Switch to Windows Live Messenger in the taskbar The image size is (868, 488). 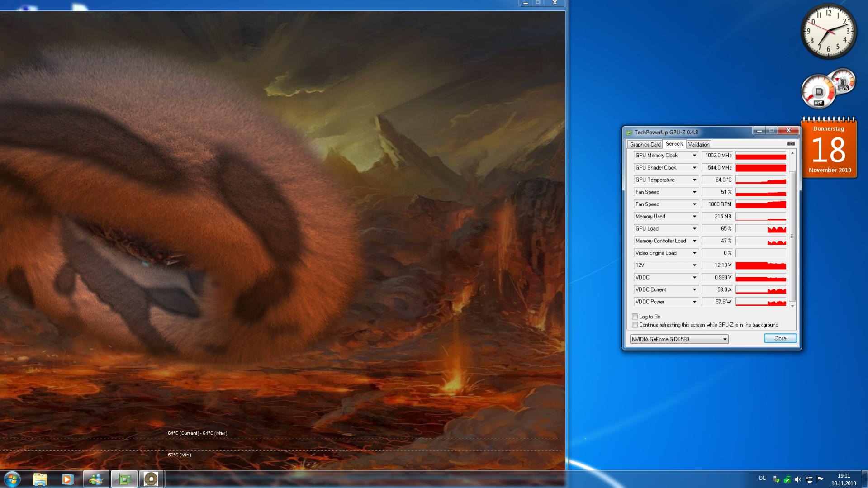(x=96, y=479)
